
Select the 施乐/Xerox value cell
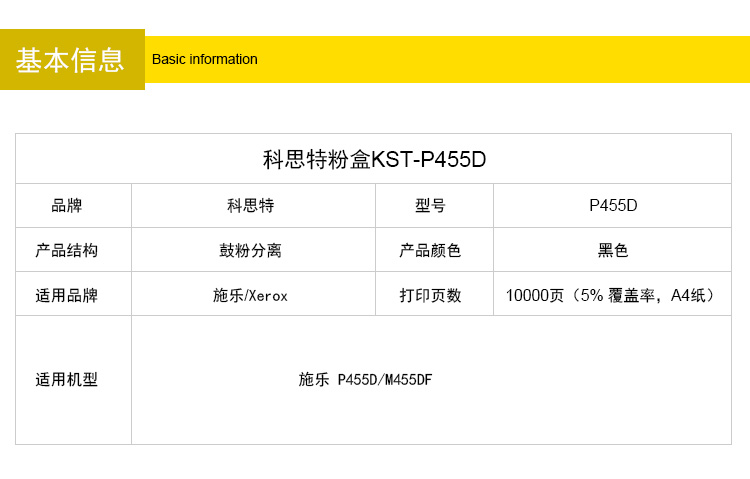251,295
